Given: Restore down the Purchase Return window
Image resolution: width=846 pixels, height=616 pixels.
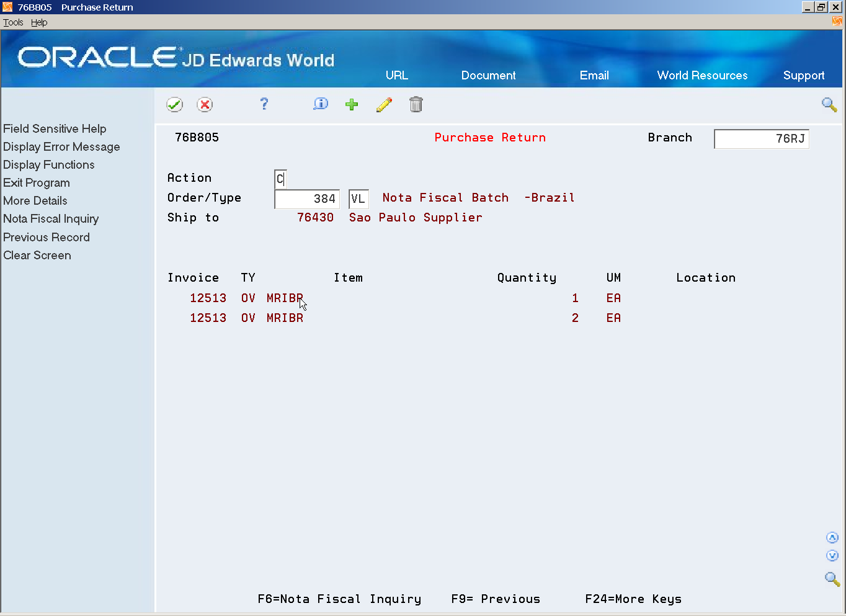Looking at the screenshot, I should [821, 7].
